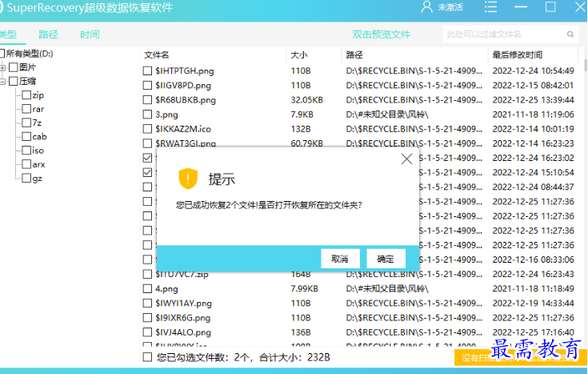Check the box for 4.png
The width and height of the screenshot is (588, 374).
[147, 289]
